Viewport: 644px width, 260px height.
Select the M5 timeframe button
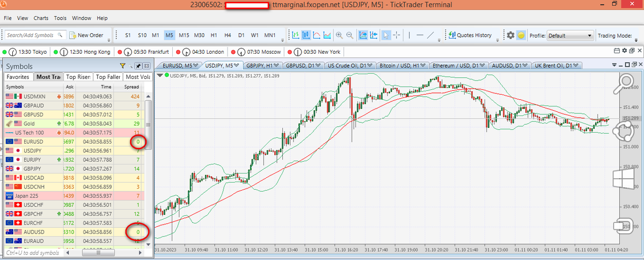click(x=170, y=35)
